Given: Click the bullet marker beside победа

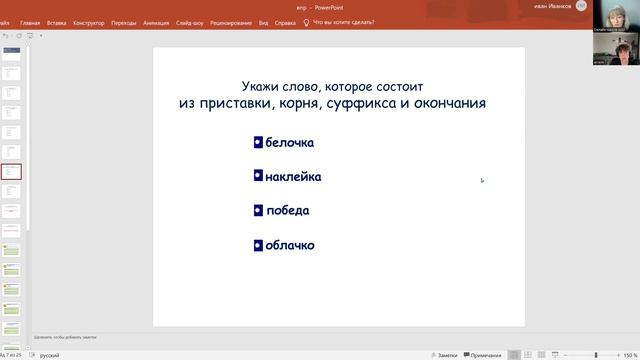Looking at the screenshot, I should (x=258, y=210).
